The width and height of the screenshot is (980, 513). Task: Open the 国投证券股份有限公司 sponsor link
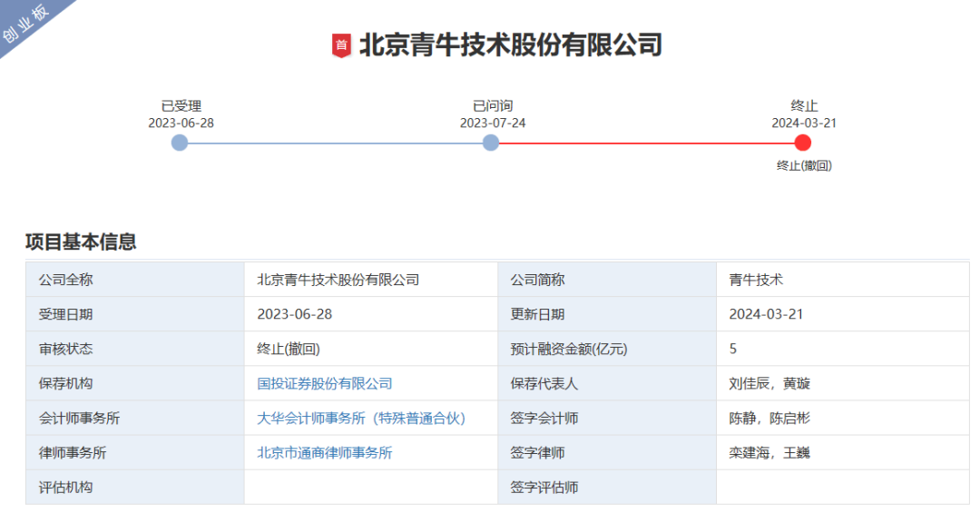pos(325,384)
